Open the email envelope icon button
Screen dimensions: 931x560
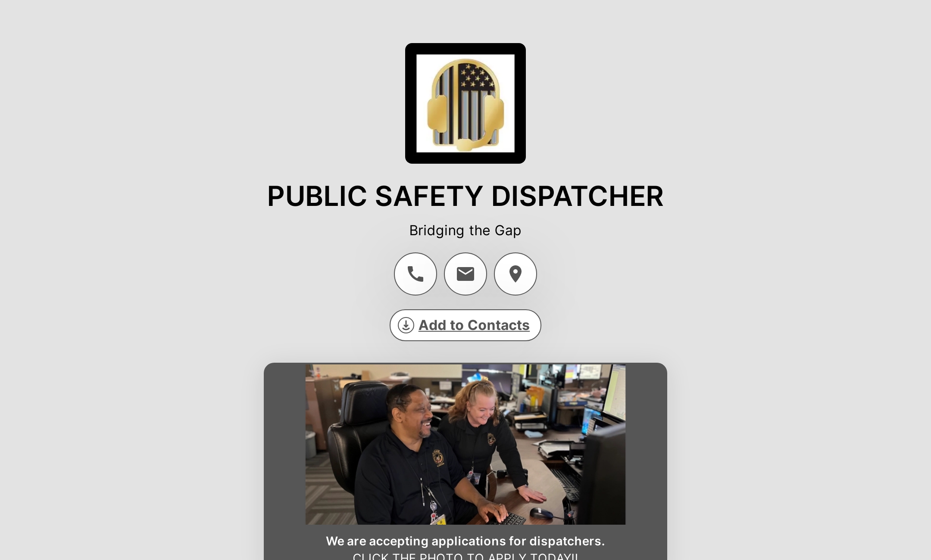465,274
